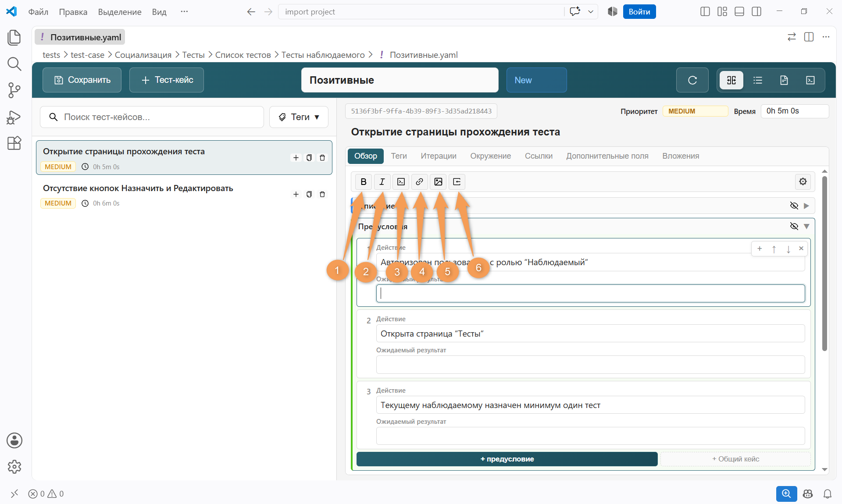
Task: Switch to the Итерации tab
Action: point(438,156)
